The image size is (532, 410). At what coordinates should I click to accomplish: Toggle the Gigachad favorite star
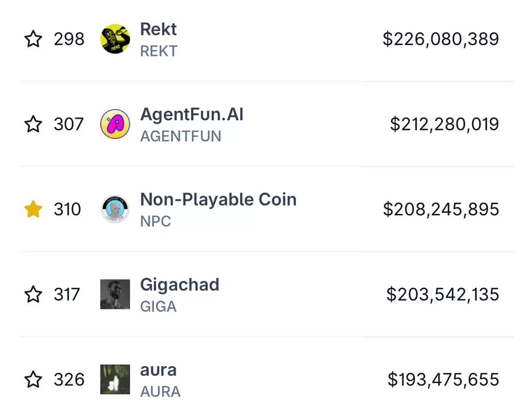pyautogui.click(x=33, y=294)
